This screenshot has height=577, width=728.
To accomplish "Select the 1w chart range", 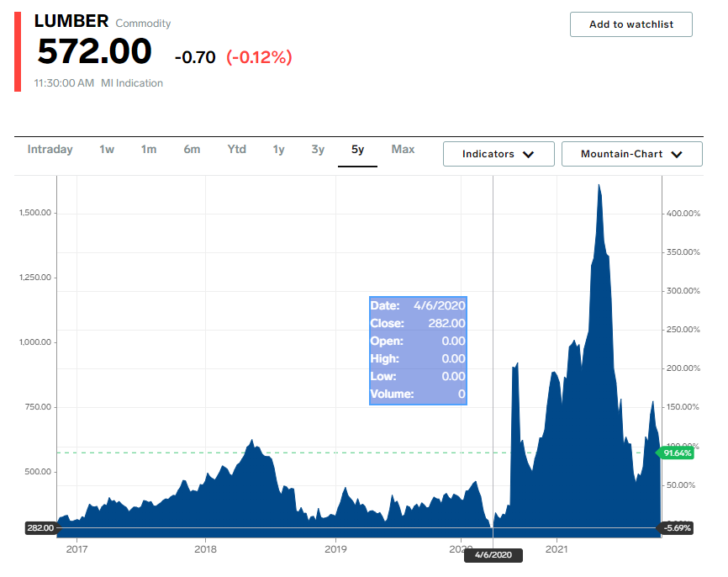I will tap(107, 150).
